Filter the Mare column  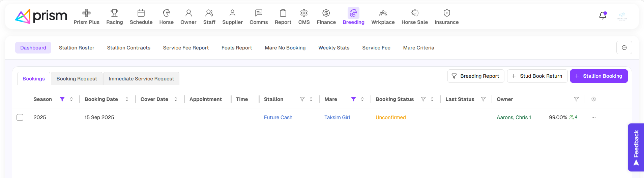[353, 99]
